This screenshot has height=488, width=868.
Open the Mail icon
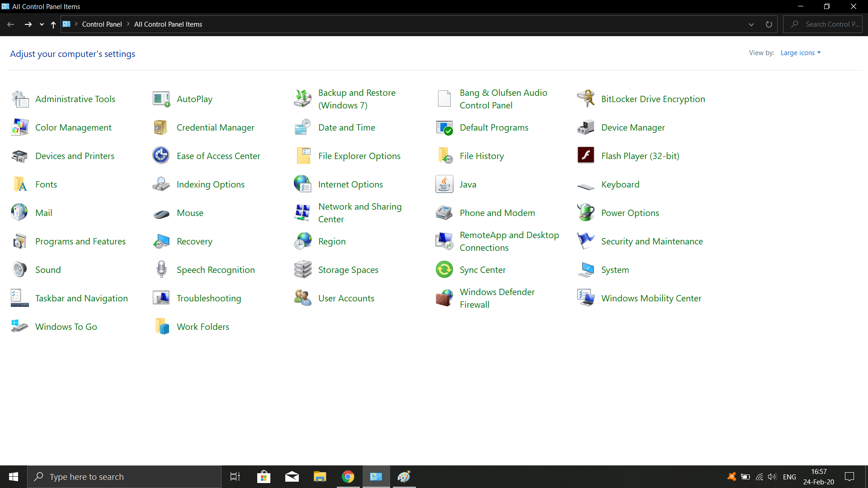(x=20, y=213)
